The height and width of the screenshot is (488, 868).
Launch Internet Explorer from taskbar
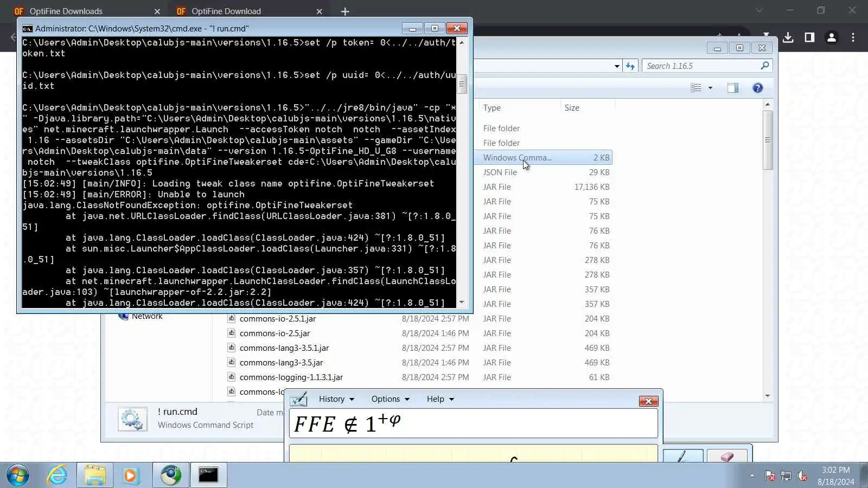tap(57, 476)
